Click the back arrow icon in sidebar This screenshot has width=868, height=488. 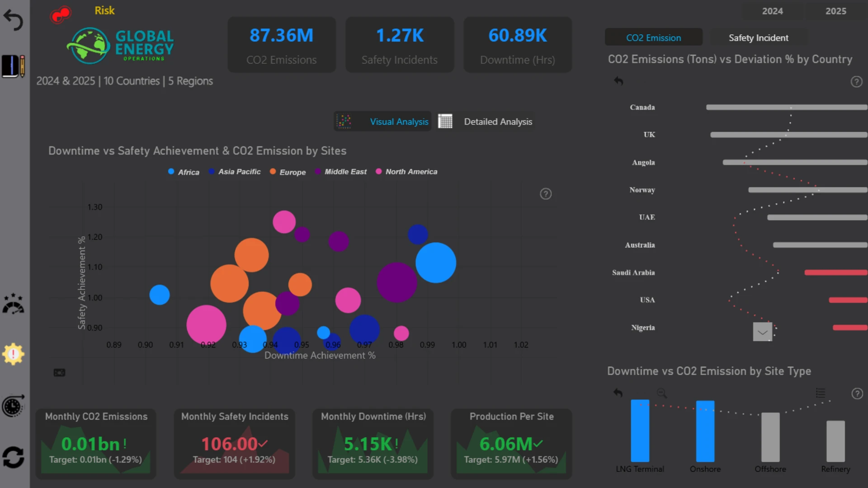13,20
